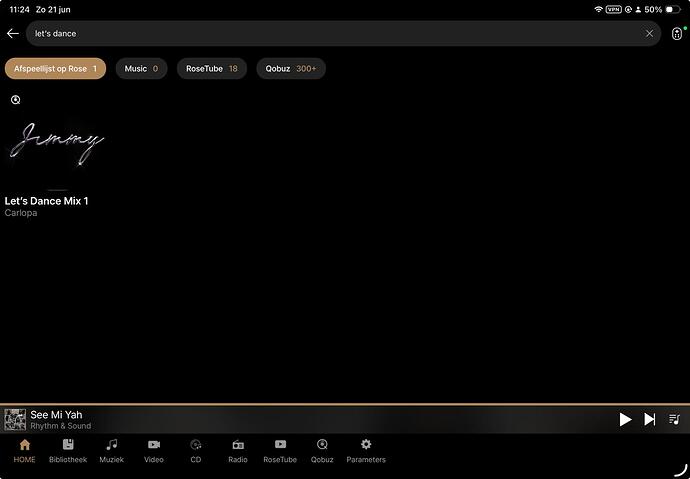The image size is (690, 479).
Task: Open the Video section
Action: 154,451
